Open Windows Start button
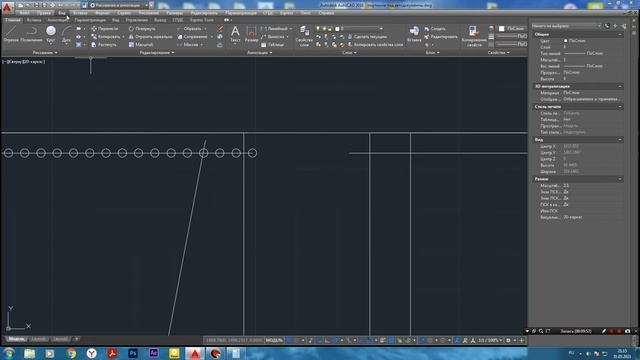 (x=8, y=353)
